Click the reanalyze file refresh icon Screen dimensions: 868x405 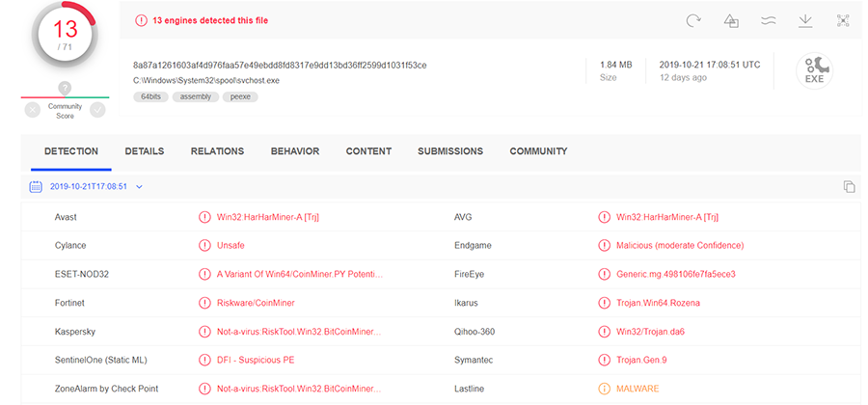click(x=693, y=20)
